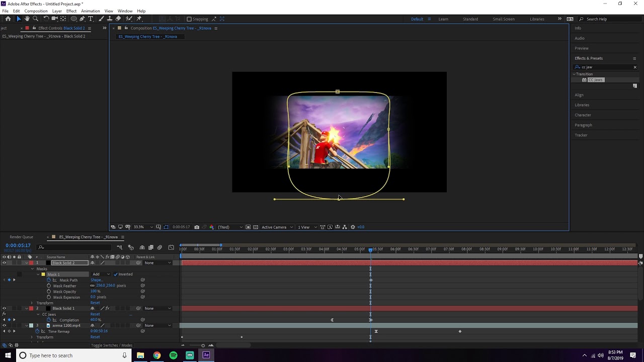Image resolution: width=644 pixels, height=362 pixels.
Task: Toggle Mask Feather constrain proportions link
Action: point(92,286)
